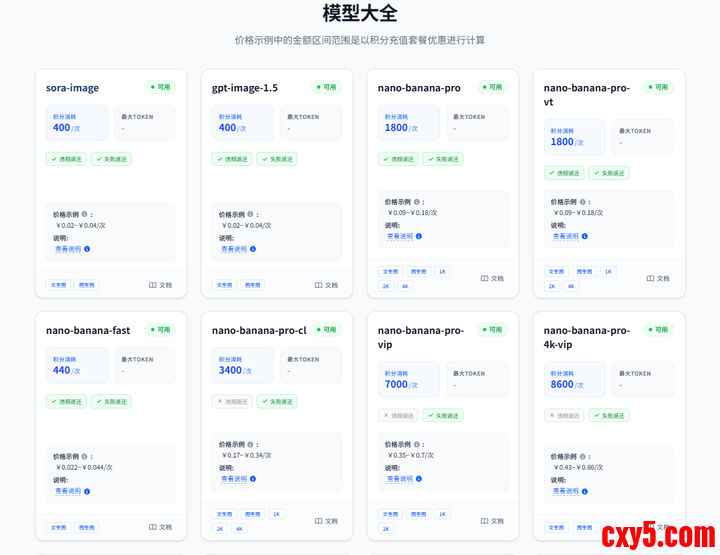The image size is (720, 555).
Task: Click blue info icon beside 查看说明 in gpt-image-1.5 card
Action: pyautogui.click(x=253, y=249)
